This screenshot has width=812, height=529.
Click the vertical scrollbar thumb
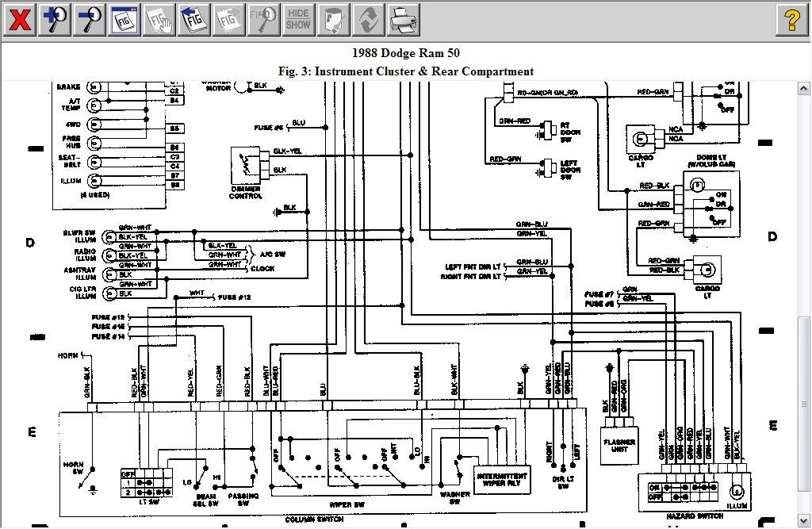804,403
